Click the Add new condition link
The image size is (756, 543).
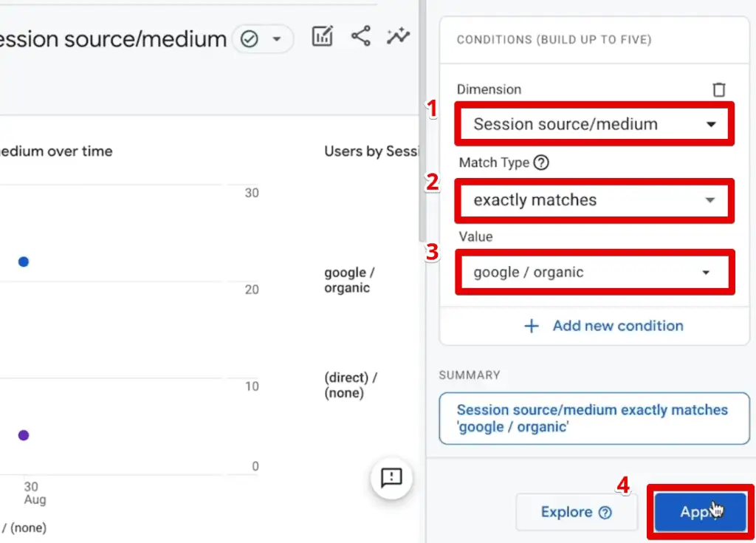[x=617, y=326]
